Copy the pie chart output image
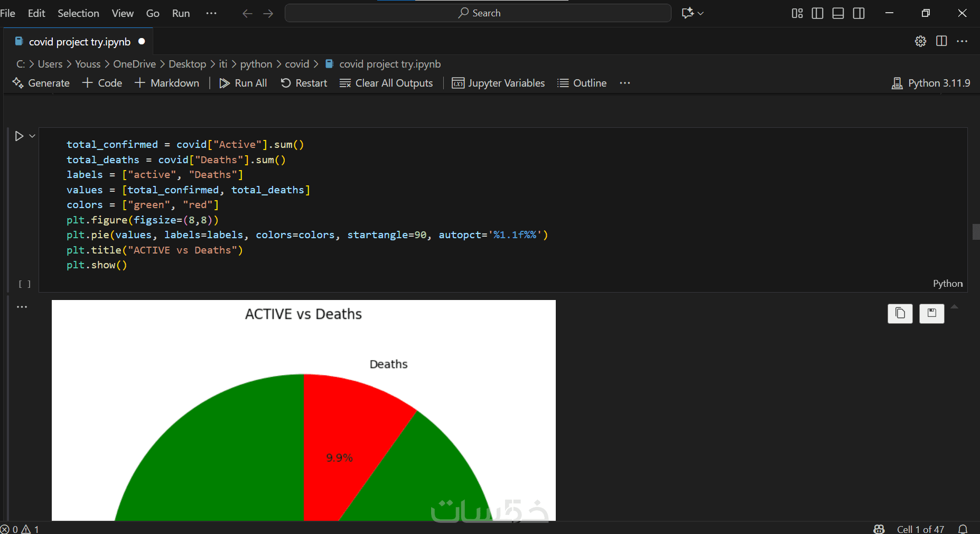 (x=900, y=313)
